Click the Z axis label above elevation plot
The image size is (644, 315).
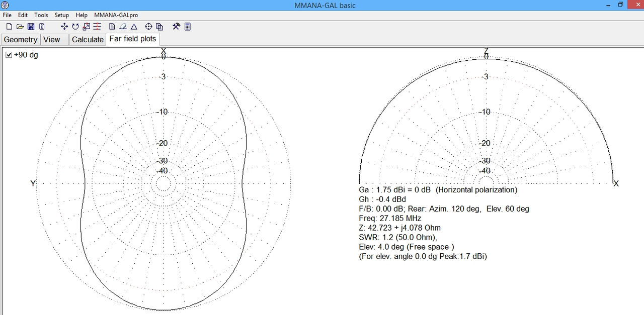coord(486,51)
